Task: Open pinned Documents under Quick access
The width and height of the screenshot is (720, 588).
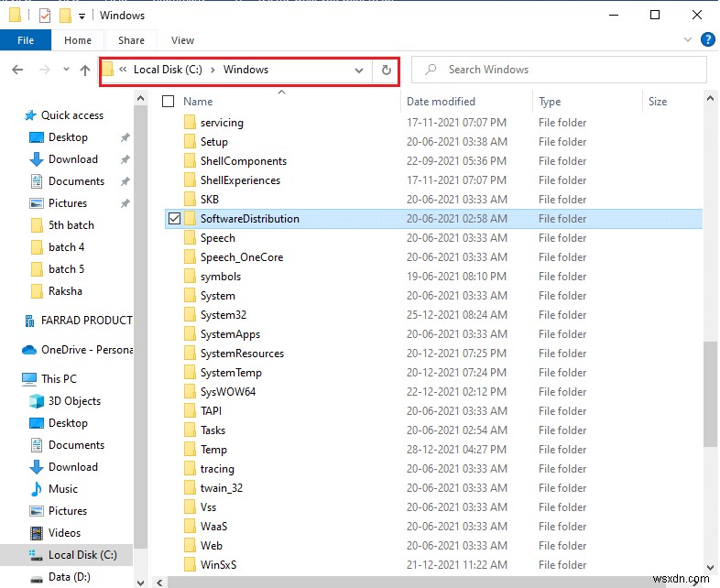Action: pos(76,181)
